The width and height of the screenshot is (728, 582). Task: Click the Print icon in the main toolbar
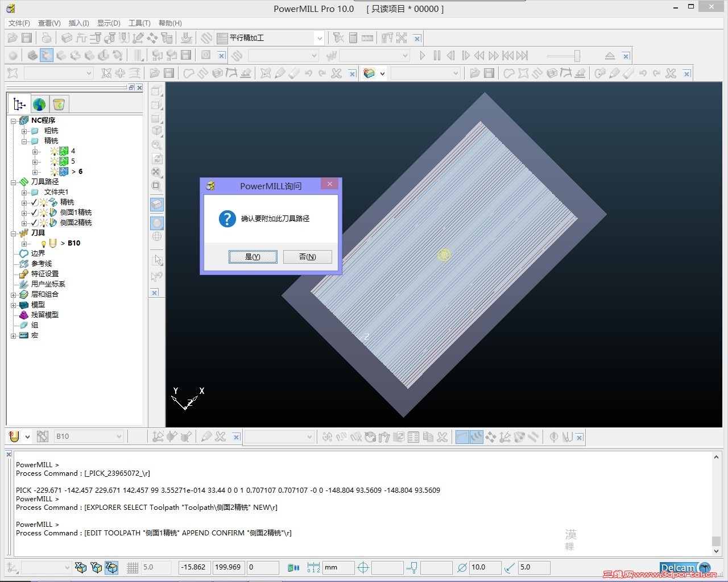pyautogui.click(x=47, y=38)
